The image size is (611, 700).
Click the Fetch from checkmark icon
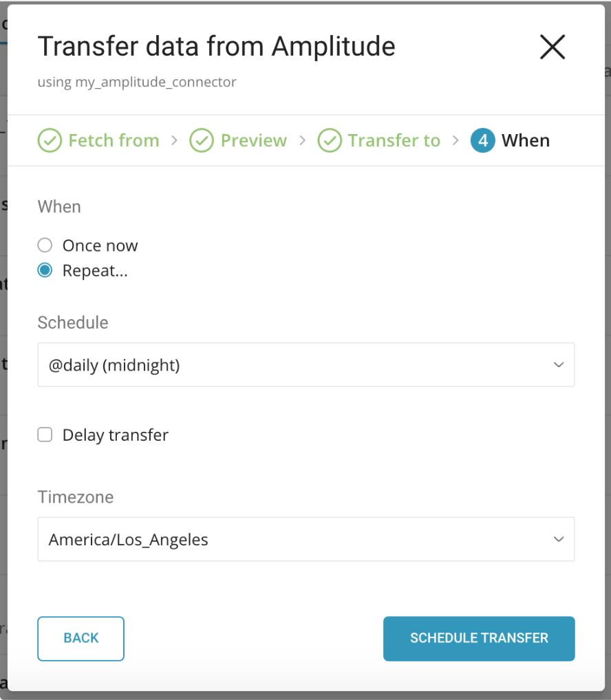(x=49, y=140)
